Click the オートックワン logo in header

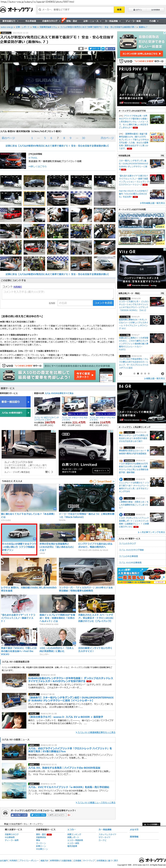point(17,9)
